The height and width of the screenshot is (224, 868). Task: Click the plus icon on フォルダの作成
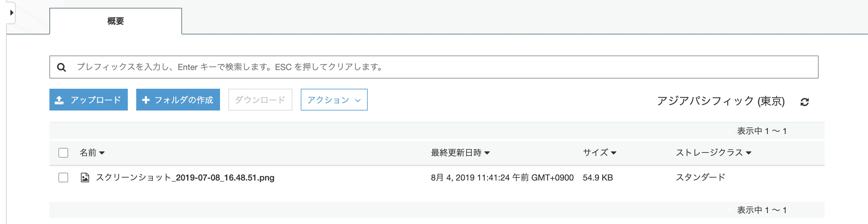[x=146, y=100]
